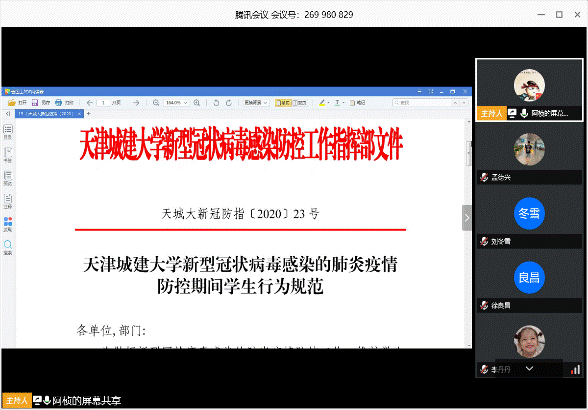Open the annotations sidebar panel
This screenshot has height=410, width=588.
8,201
